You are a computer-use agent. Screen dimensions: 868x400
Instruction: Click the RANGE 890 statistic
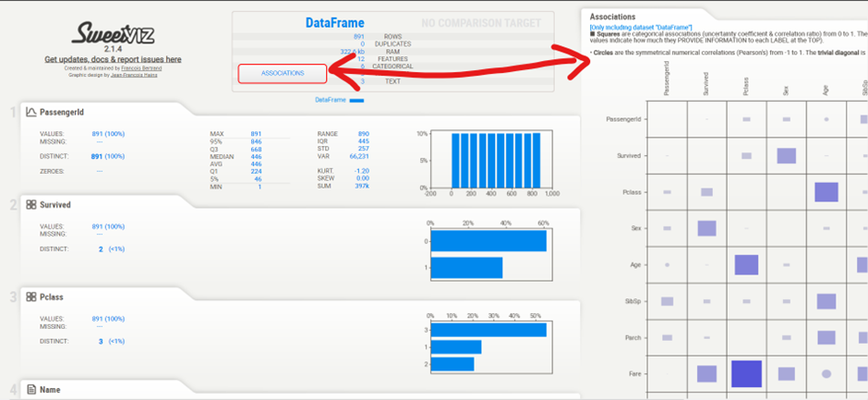point(344,134)
